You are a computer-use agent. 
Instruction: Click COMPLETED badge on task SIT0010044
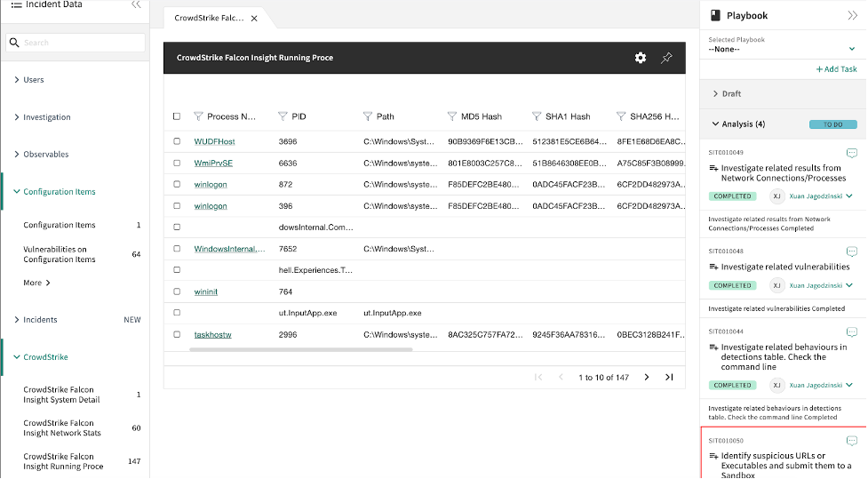pyautogui.click(x=732, y=385)
